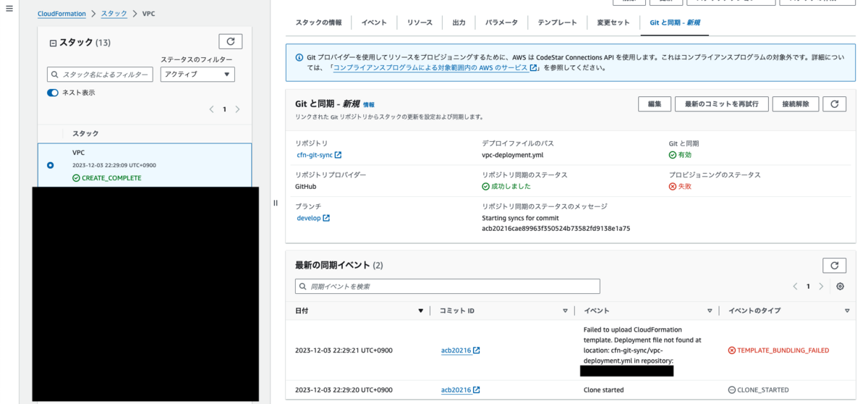Screen dimensions: 868x404
Task: Click the TEMPLATE_BUNDLING_FAILED event type
Action: [778, 350]
